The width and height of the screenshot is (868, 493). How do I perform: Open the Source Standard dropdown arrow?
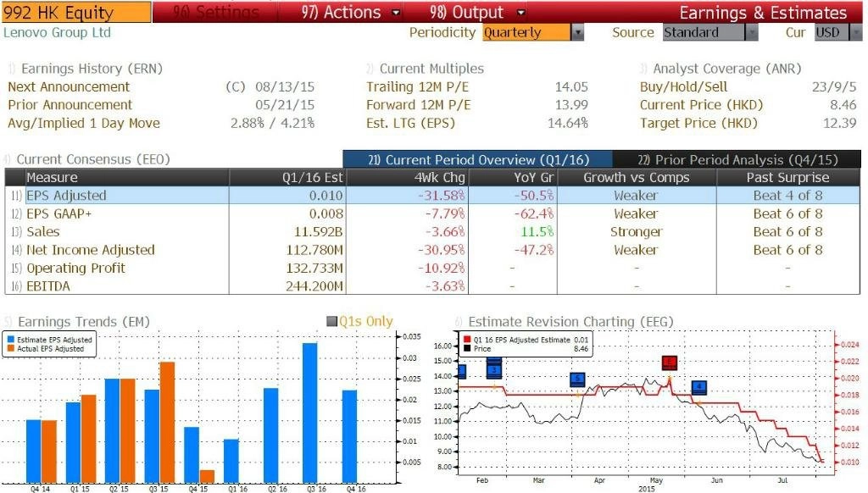tap(751, 33)
